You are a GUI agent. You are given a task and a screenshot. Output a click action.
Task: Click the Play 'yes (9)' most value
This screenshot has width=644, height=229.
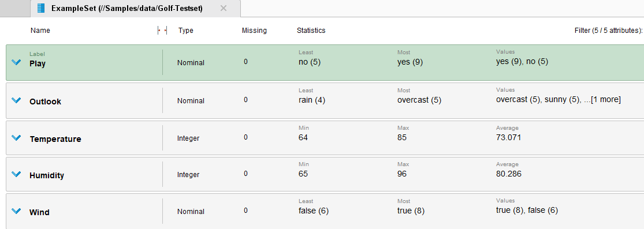coord(410,62)
